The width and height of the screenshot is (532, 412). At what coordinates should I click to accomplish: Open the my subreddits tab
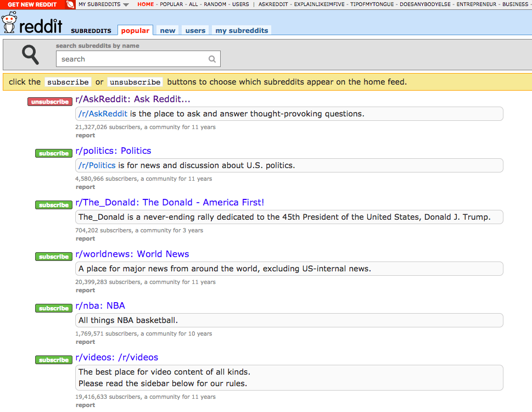click(x=241, y=30)
